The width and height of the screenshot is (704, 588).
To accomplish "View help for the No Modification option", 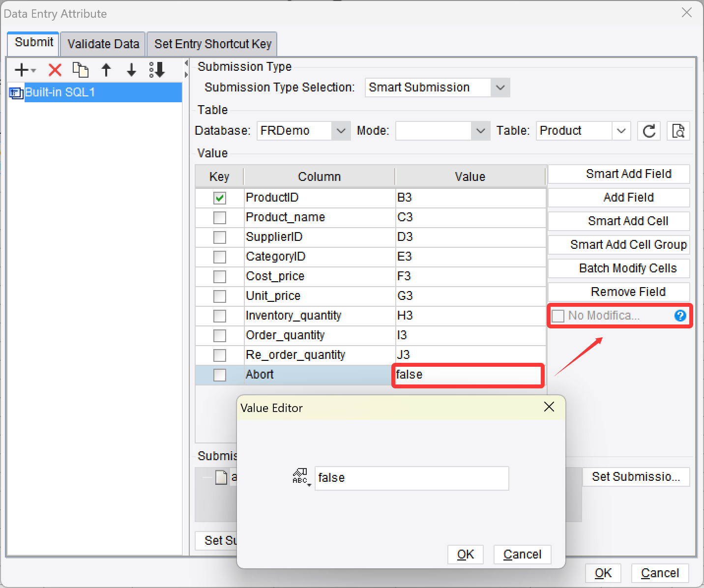I will pos(680,316).
